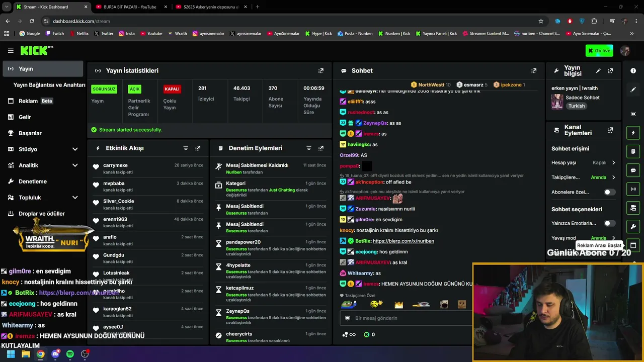This screenshot has width=644, height=362.
Task: Click pandapower20 in Denetim Eylemleri
Action: pos(243,242)
